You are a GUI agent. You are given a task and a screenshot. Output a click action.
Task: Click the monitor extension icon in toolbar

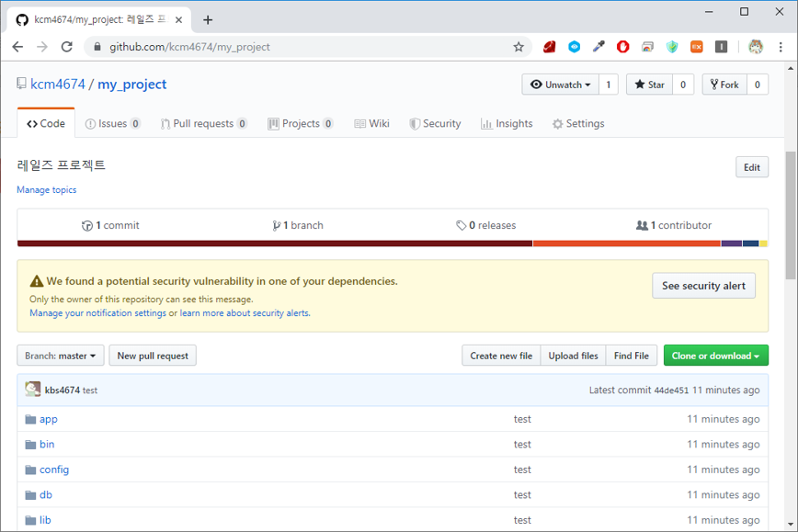647,47
